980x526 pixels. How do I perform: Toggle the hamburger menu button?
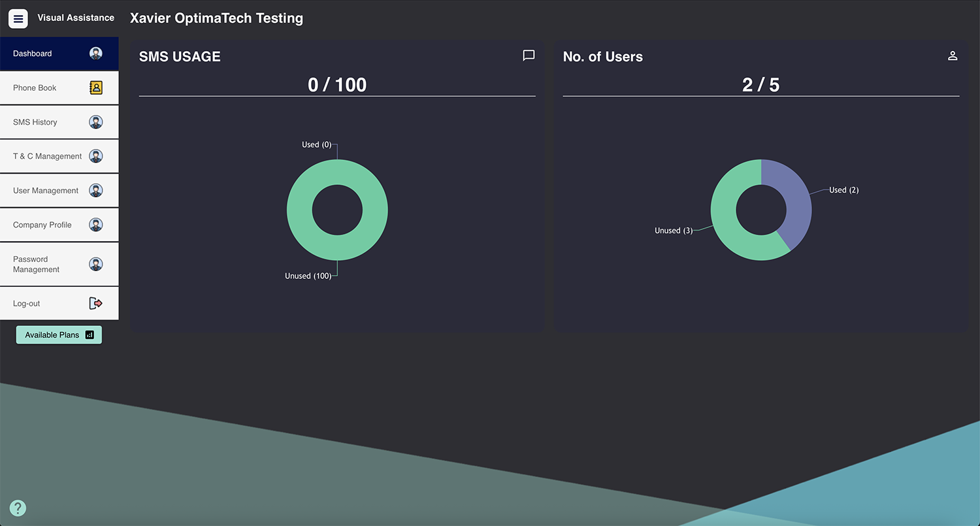point(18,19)
